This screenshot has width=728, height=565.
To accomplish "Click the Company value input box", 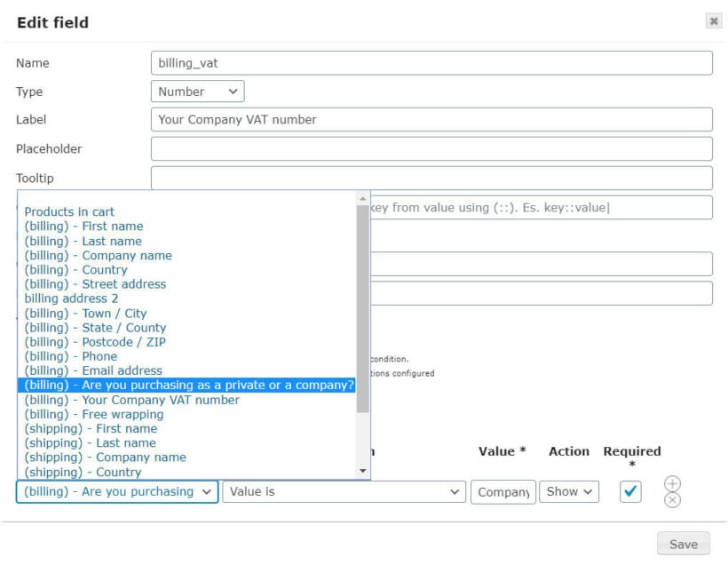I will pyautogui.click(x=503, y=491).
